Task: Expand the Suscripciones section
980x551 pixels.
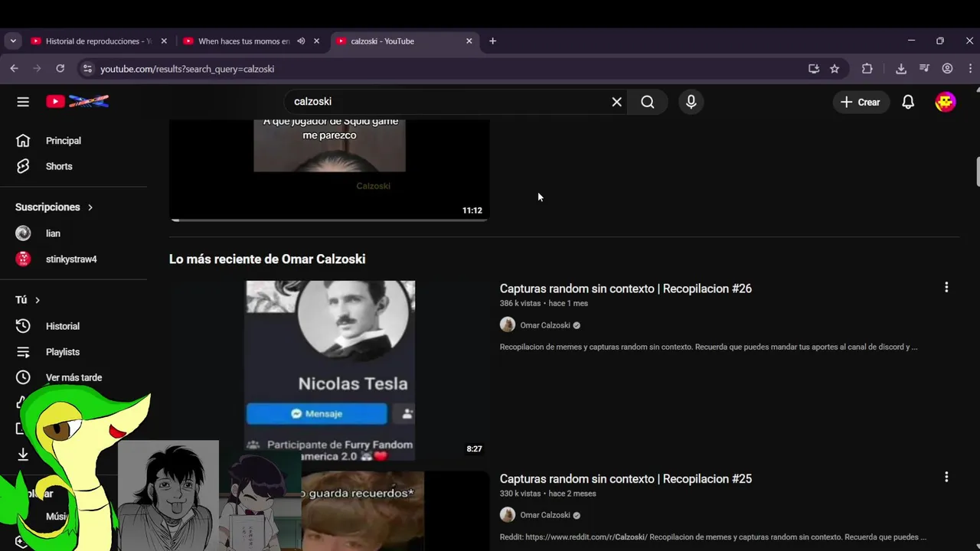Action: [x=54, y=207]
